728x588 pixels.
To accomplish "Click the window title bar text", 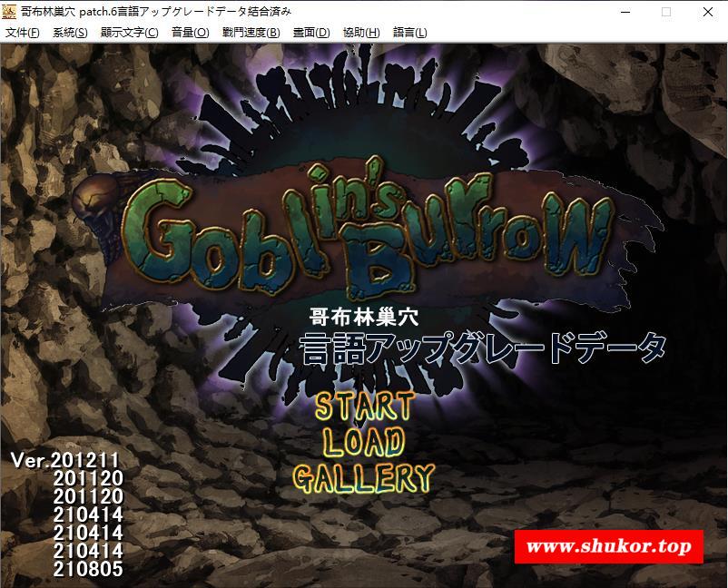I will [x=156, y=12].
